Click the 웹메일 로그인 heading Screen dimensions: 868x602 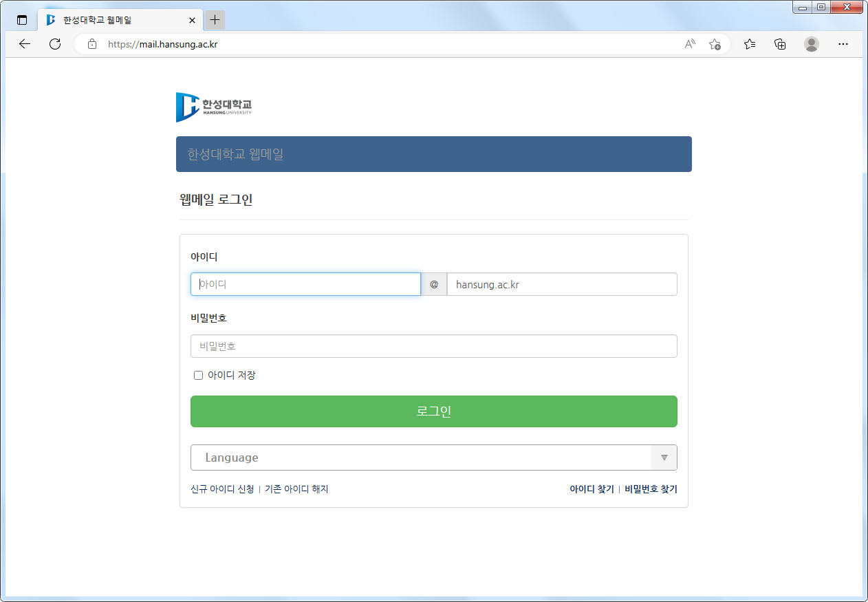(217, 200)
